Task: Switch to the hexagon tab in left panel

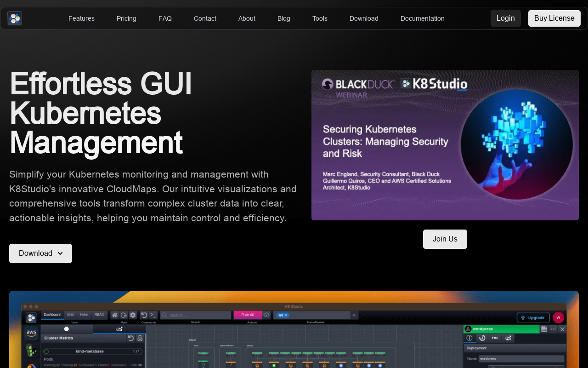Action: 67,329
